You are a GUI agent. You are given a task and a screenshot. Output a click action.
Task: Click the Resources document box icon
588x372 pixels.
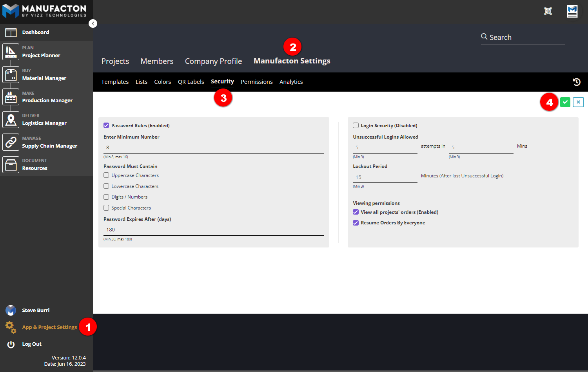(11, 165)
